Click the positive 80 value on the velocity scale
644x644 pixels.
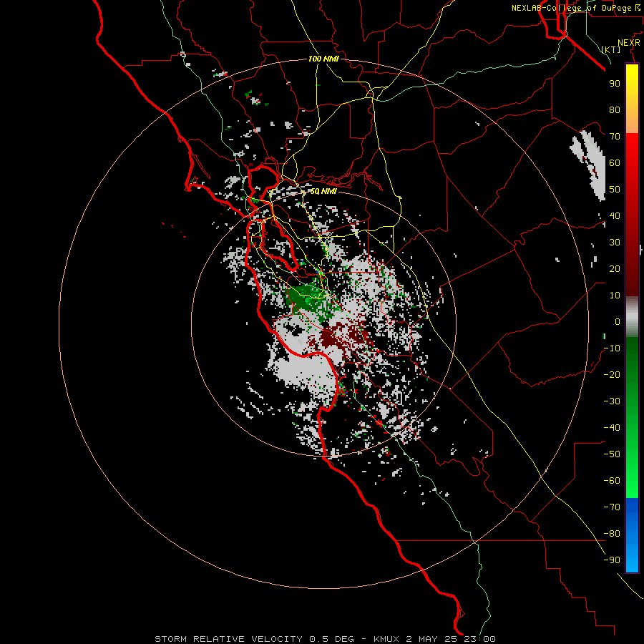[x=615, y=110]
